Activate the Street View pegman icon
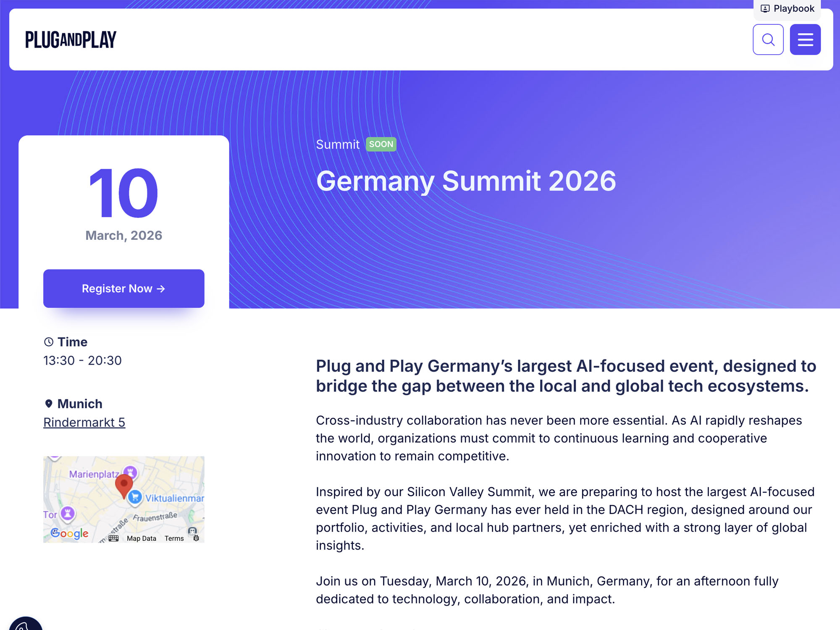Viewport: 840px width, 630px height. click(x=192, y=532)
